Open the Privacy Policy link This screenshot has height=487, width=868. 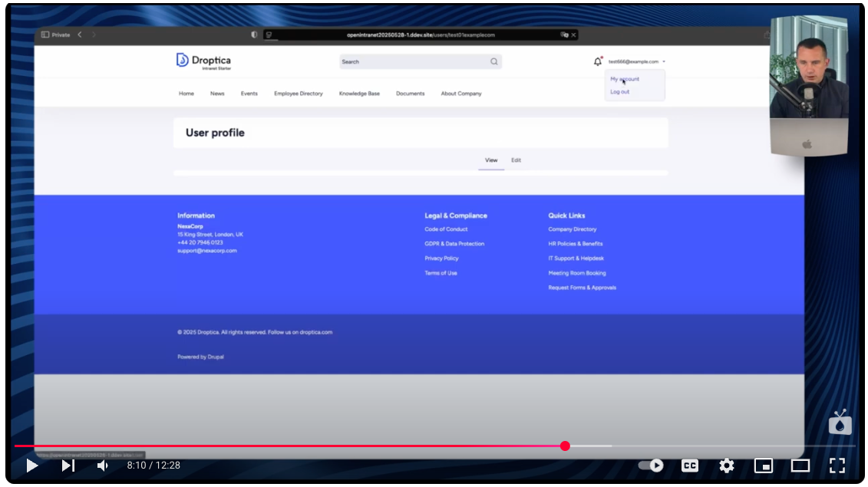[x=441, y=258]
